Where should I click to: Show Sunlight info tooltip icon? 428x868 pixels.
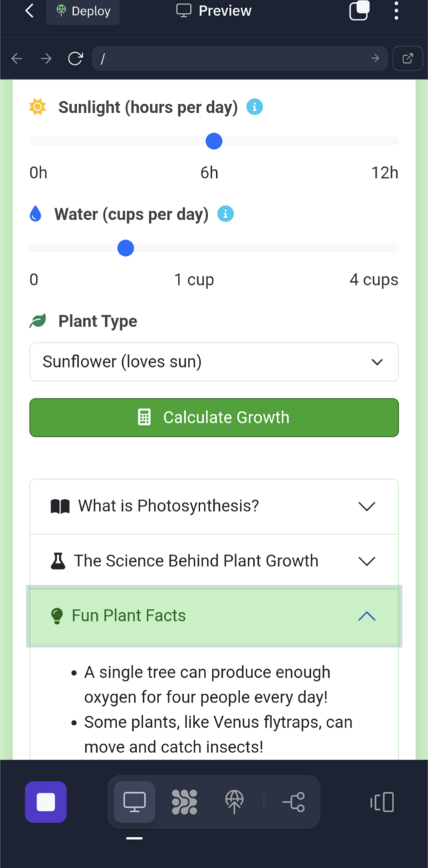coord(254,107)
